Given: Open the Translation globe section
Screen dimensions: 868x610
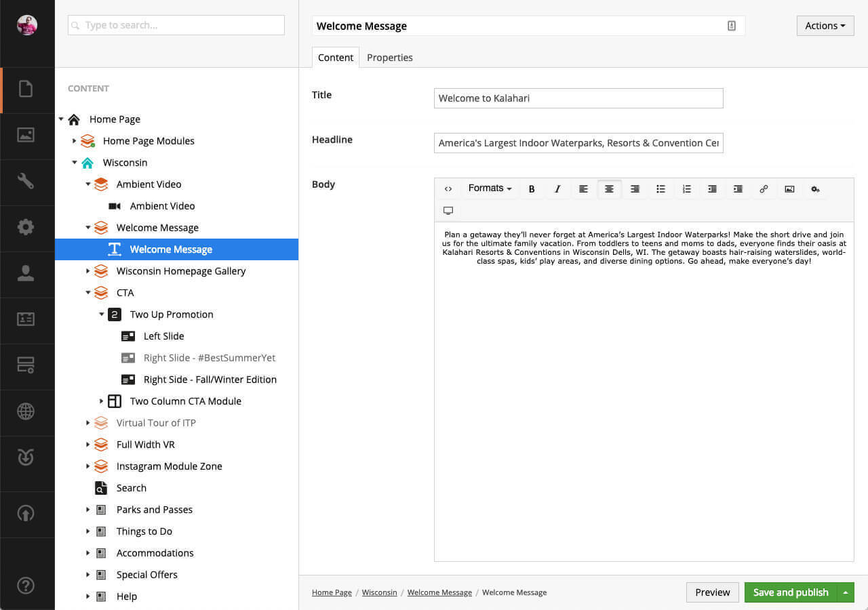Looking at the screenshot, I should click(x=26, y=411).
